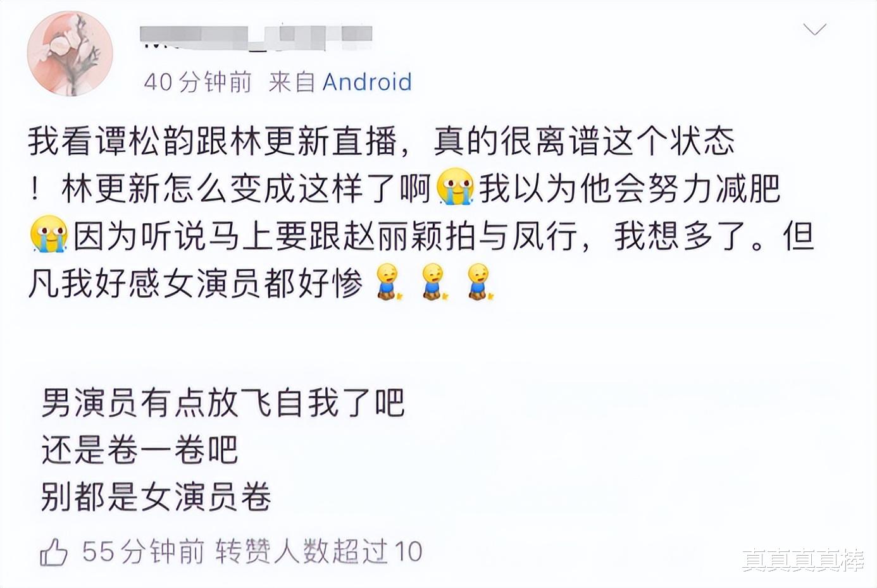877x588 pixels.
Task: Open the Android source link
Action: (367, 82)
